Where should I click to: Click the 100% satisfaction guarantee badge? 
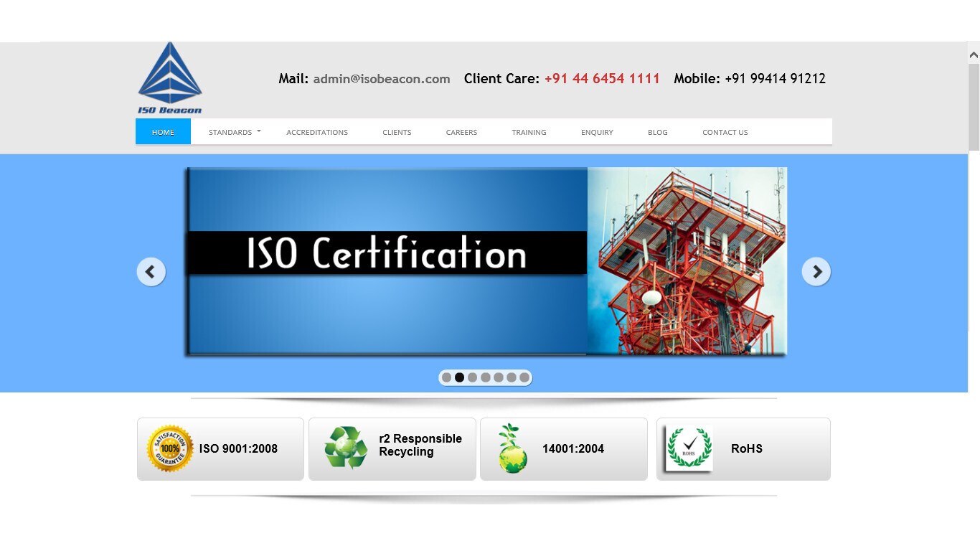170,449
